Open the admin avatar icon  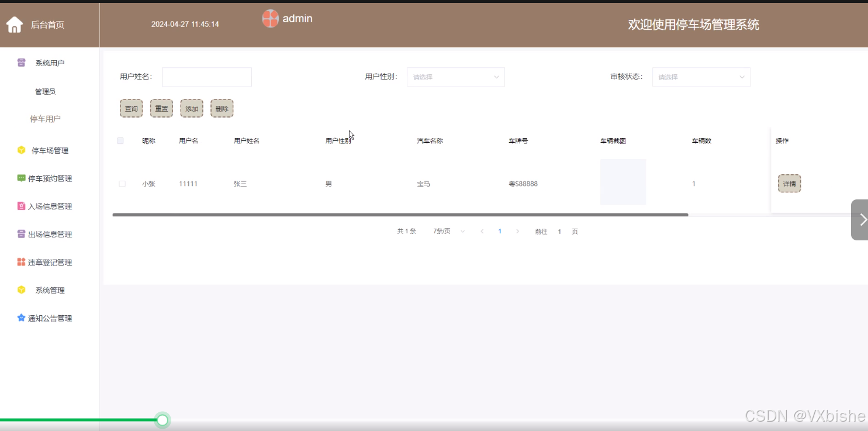[x=270, y=18]
